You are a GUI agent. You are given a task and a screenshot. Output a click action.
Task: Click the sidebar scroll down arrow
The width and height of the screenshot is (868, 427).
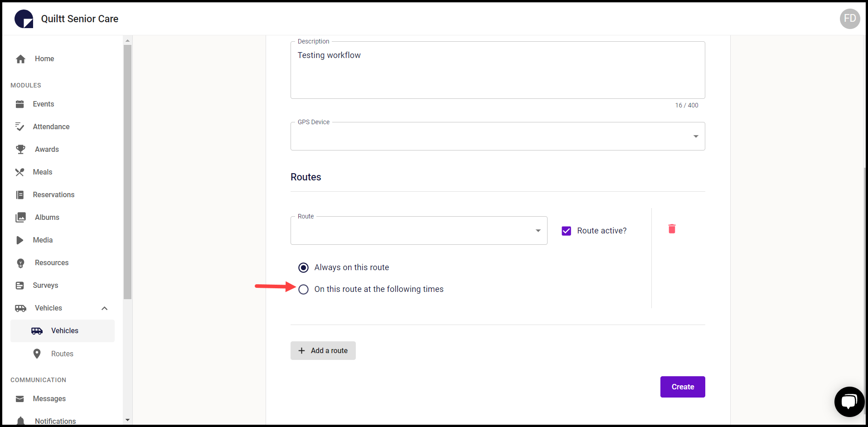click(x=127, y=420)
